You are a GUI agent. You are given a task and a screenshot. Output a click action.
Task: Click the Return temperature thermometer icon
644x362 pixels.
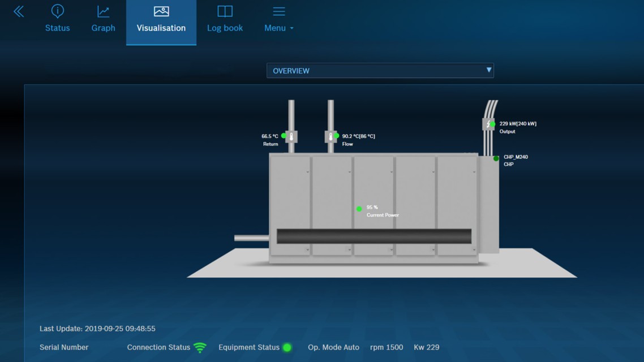coord(291,137)
